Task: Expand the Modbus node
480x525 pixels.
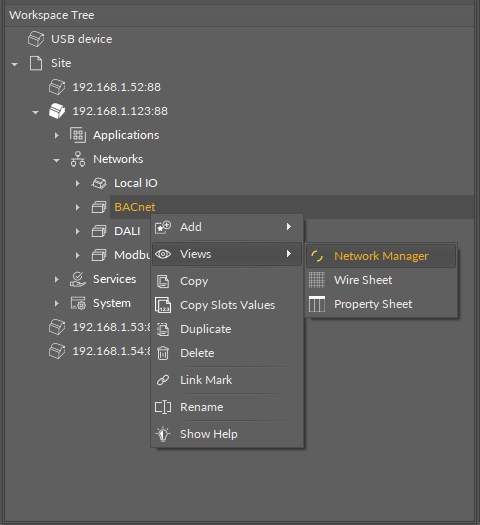Action: [78, 255]
